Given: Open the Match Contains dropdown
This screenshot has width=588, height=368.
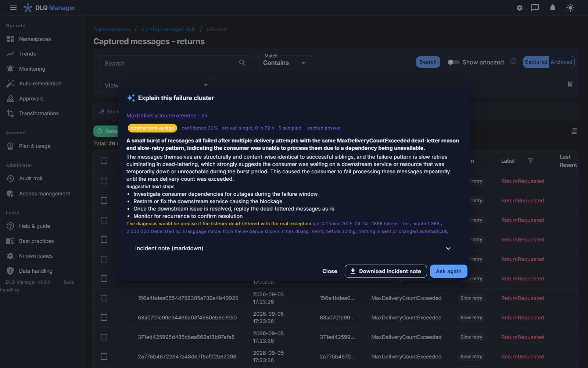Looking at the screenshot, I should tap(285, 63).
